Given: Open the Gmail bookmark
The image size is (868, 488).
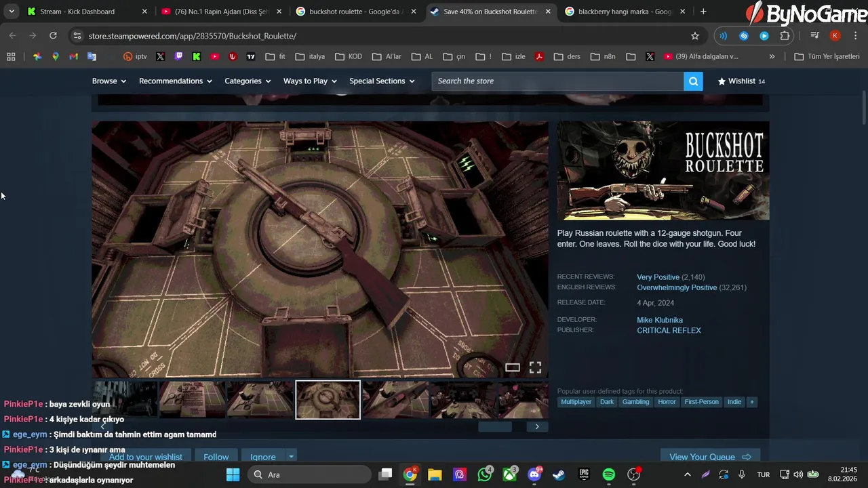Looking at the screenshot, I should click(73, 57).
